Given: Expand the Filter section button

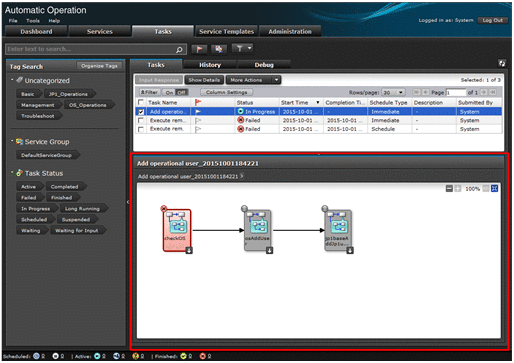Looking at the screenshot, I should 149,92.
